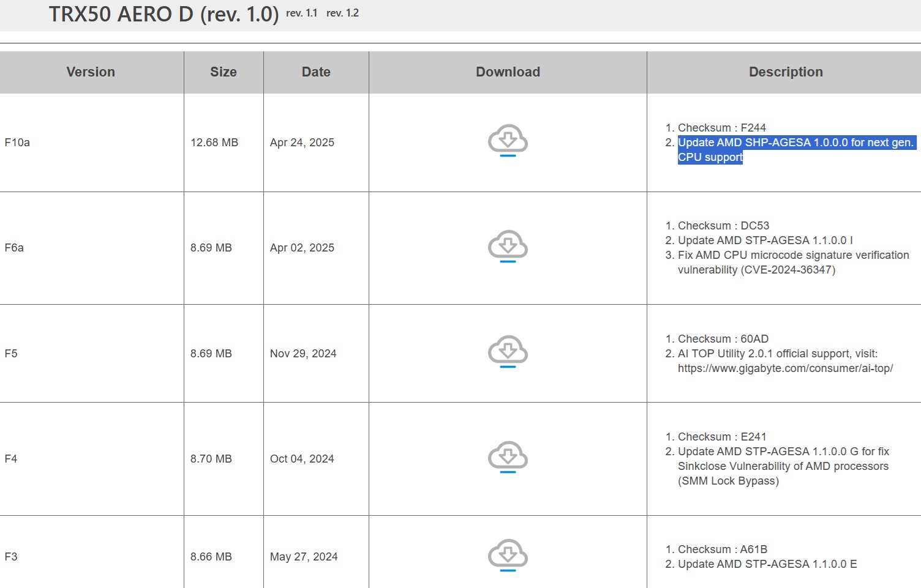The width and height of the screenshot is (921, 588).
Task: Click the Apr 02, 2025 date
Action: click(302, 248)
